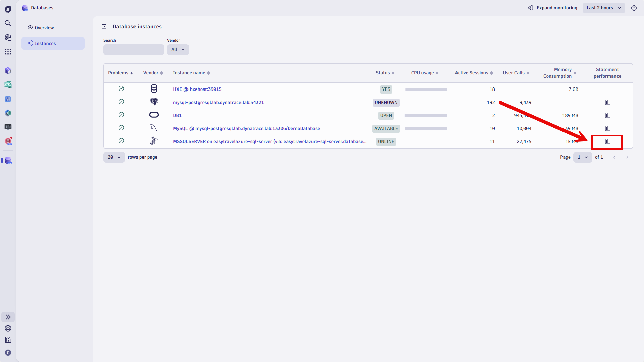Open the Last 2 hours timeframe dropdown

pos(604,8)
